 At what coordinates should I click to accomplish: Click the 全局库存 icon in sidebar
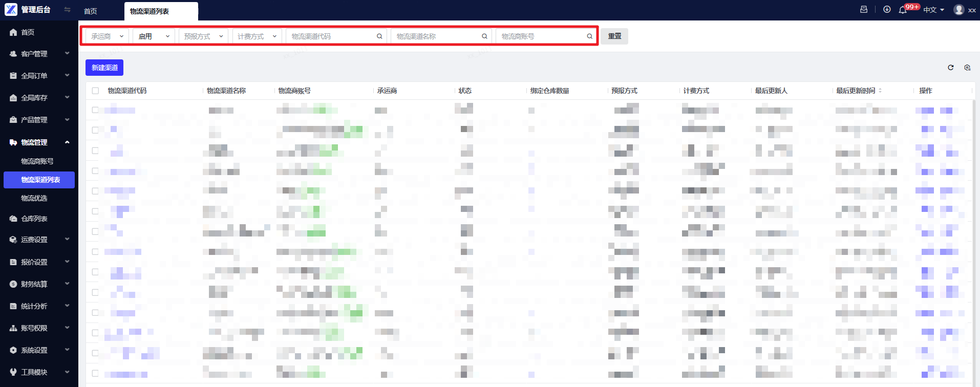[13, 98]
